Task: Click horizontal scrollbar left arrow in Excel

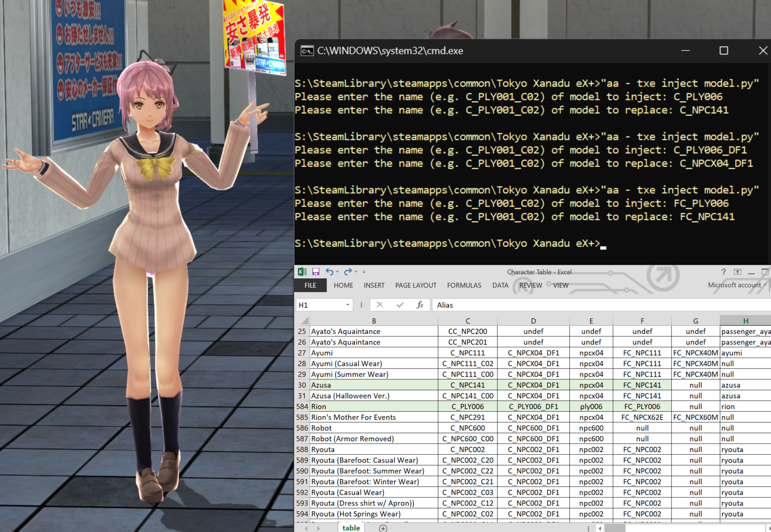Action: (600, 528)
